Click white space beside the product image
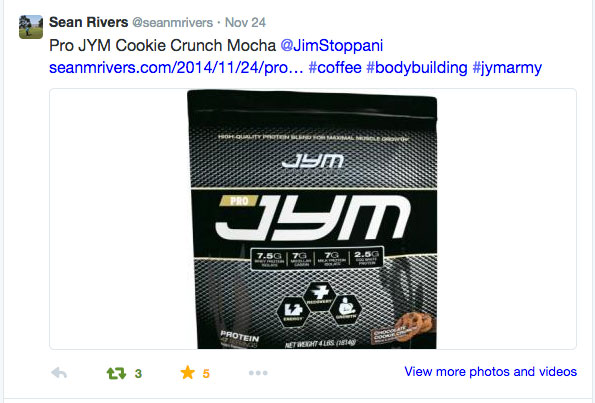 (x=118, y=219)
